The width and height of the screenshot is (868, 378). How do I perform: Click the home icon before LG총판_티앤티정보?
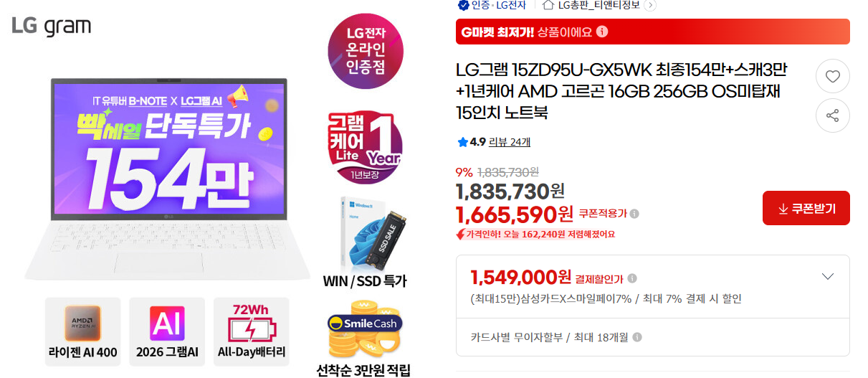point(548,5)
